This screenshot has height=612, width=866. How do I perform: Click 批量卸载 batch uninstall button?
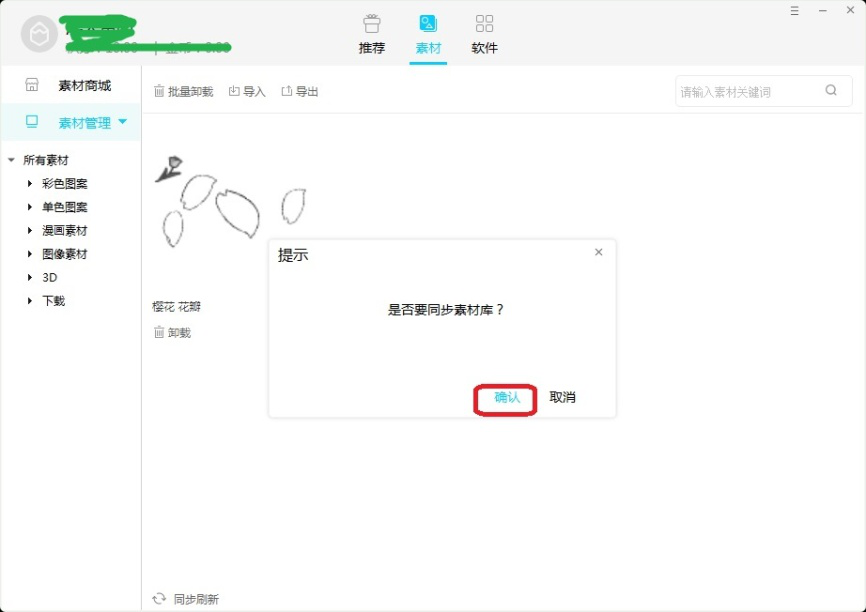(x=183, y=92)
